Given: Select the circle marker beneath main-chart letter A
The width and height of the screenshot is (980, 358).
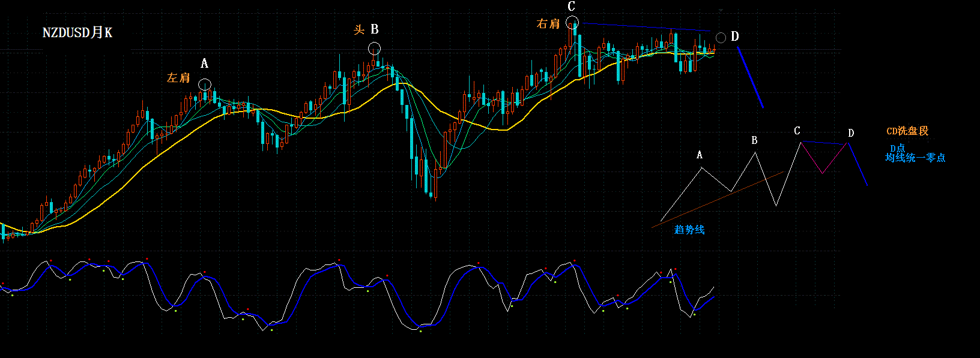Looking at the screenshot, I should click(205, 85).
